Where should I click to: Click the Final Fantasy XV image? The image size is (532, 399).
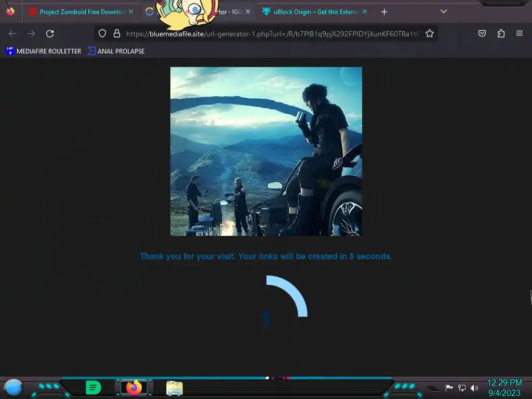[x=266, y=151]
